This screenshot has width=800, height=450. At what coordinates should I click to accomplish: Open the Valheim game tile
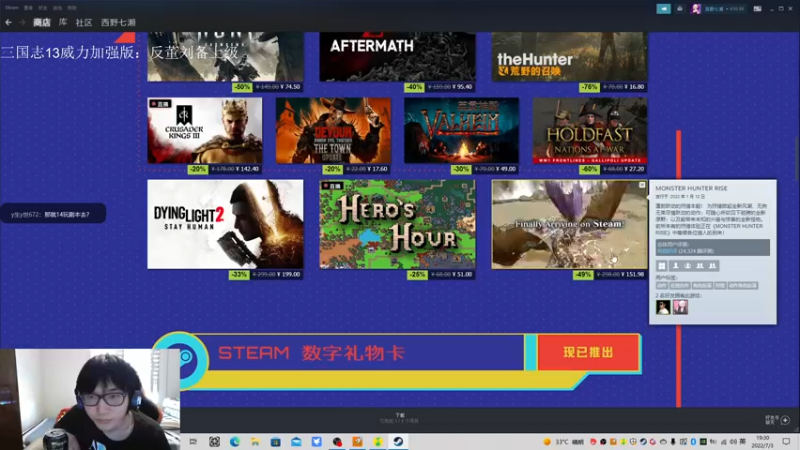pos(461,131)
